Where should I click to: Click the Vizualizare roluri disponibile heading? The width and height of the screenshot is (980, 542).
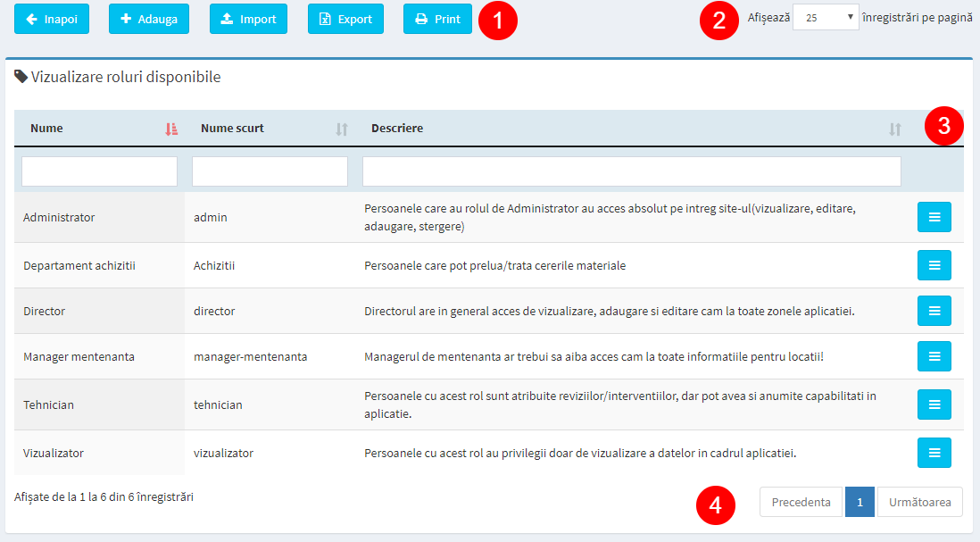(126, 77)
